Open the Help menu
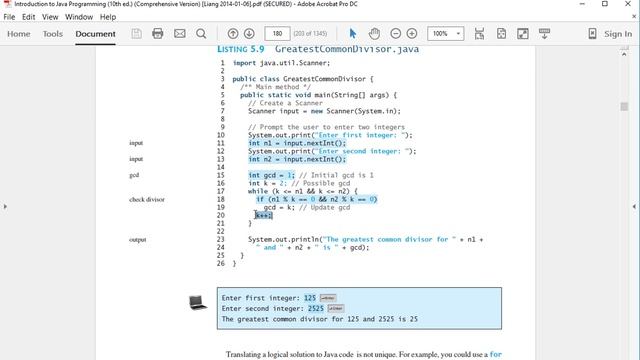640x360 pixels. pos(108,17)
